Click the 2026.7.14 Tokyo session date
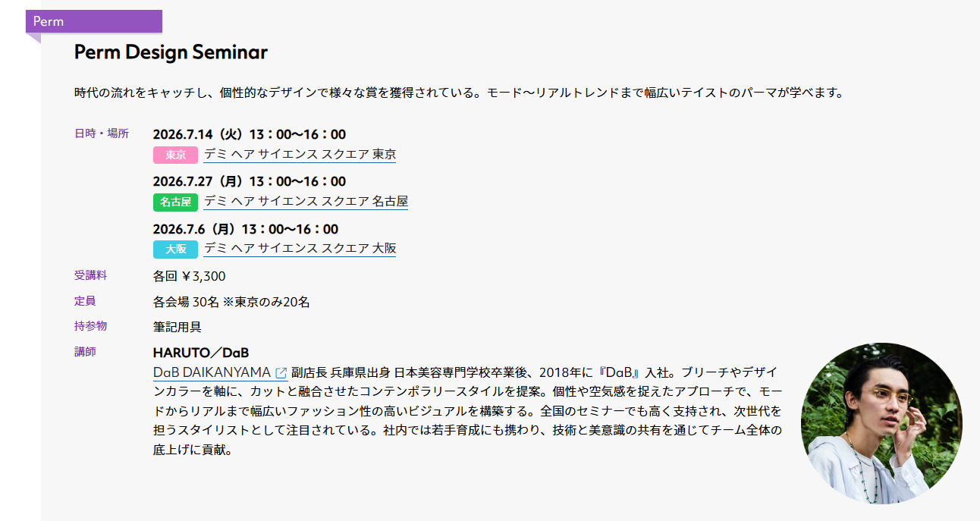This screenshot has width=980, height=521. (x=249, y=134)
